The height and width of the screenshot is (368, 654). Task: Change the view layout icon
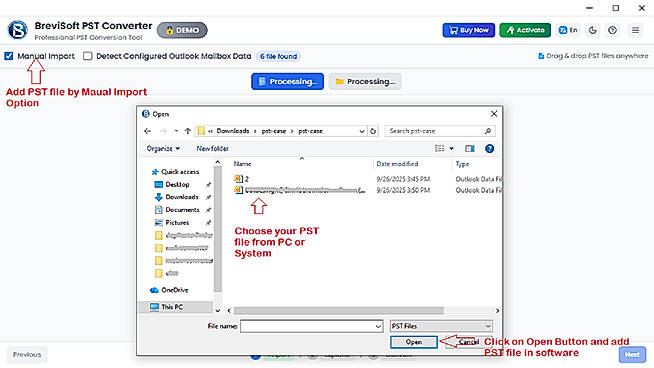440,149
